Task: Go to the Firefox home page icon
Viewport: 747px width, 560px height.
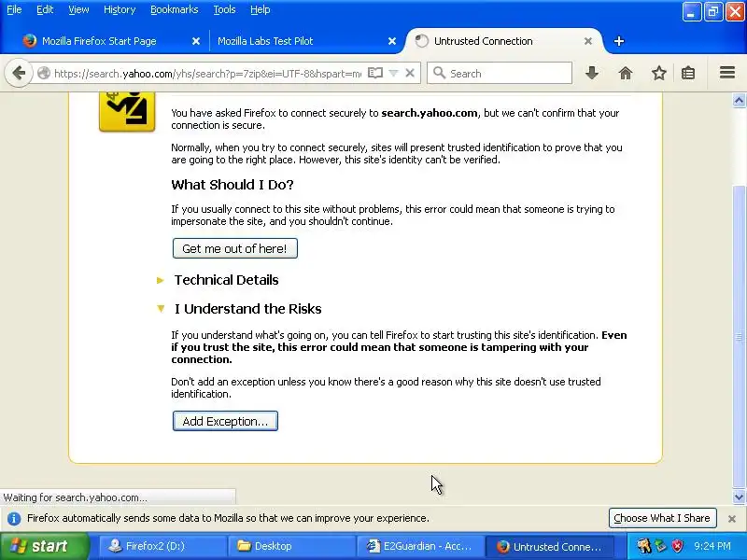Action: click(625, 74)
